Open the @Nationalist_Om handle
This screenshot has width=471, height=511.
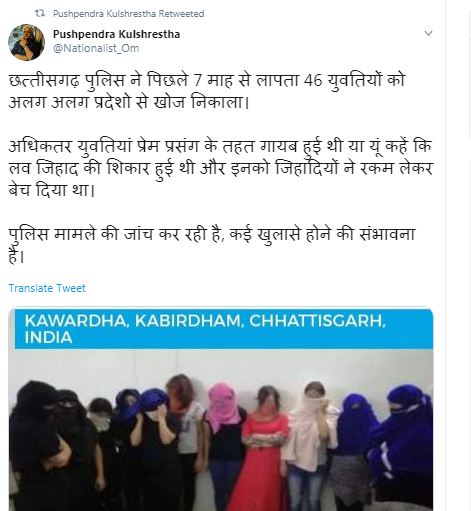click(x=96, y=48)
